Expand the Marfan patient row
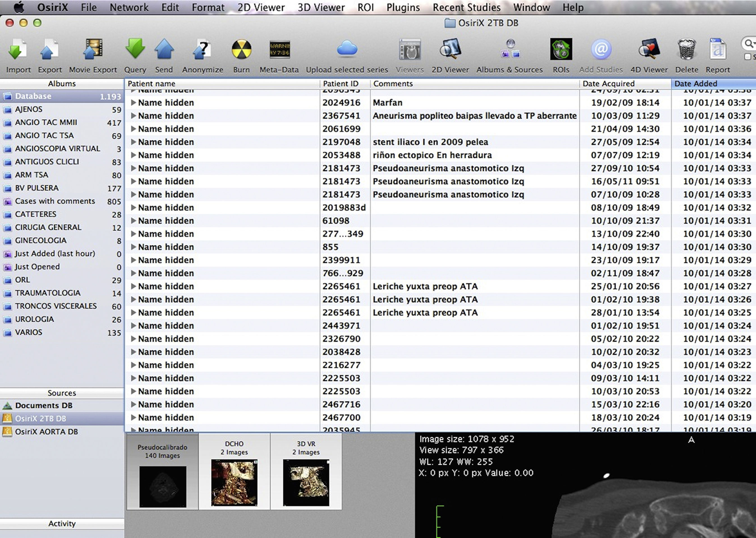 134,103
